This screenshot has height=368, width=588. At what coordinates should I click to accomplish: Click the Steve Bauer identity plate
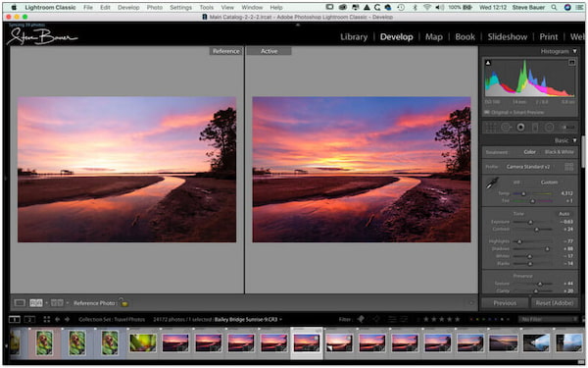pyautogui.click(x=42, y=37)
